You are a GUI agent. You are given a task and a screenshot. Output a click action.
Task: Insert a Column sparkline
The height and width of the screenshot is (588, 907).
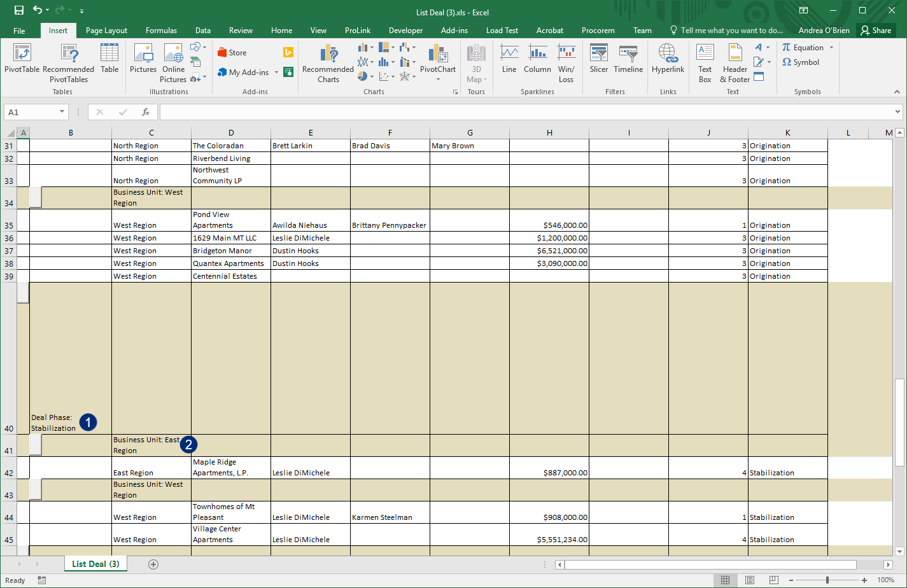pyautogui.click(x=537, y=59)
